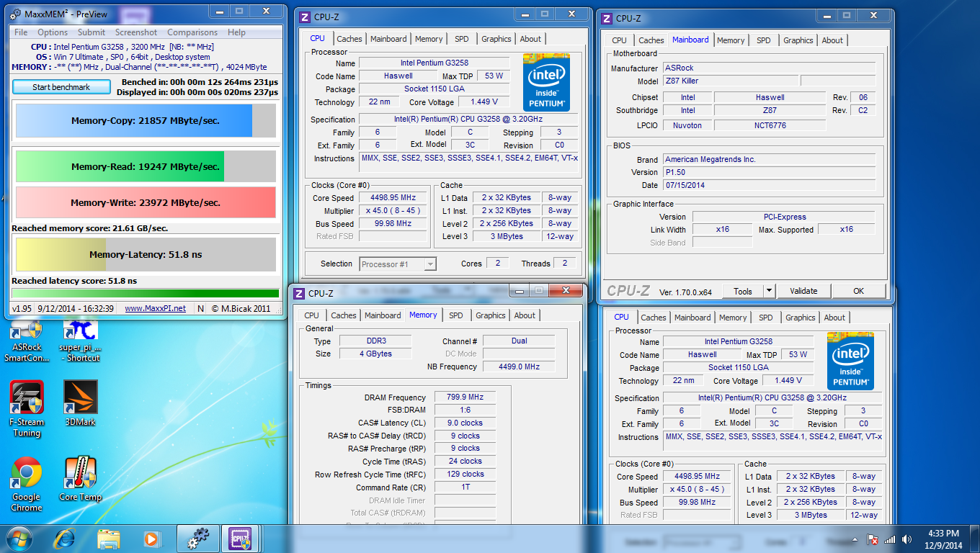
Task: Click Socket 1150 LGA in top CPU-Z window
Action: click(433, 89)
